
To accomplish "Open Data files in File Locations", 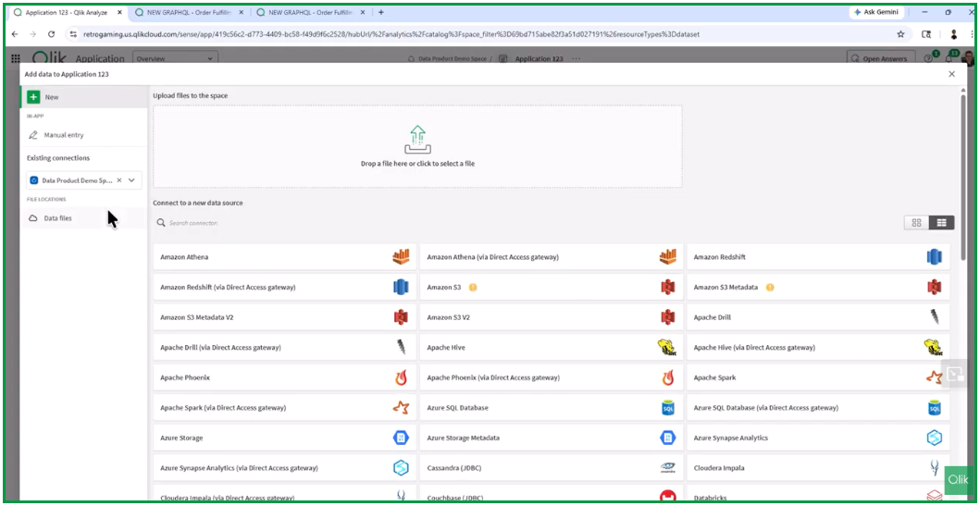I will [57, 218].
